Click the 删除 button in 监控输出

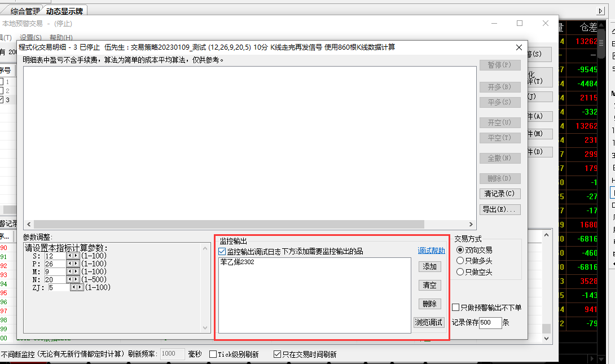pos(430,304)
